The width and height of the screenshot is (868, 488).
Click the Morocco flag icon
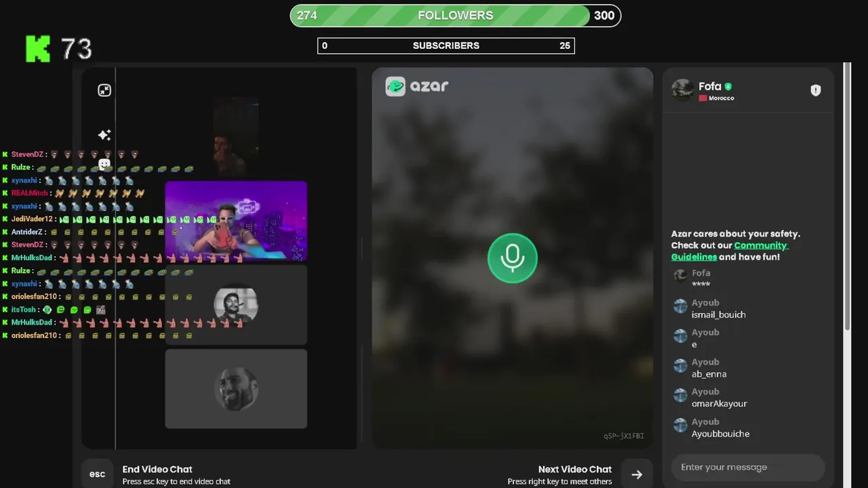pos(703,98)
